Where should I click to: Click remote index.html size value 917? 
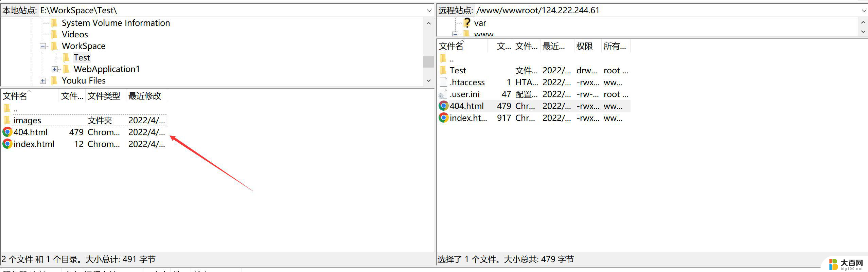pyautogui.click(x=504, y=118)
